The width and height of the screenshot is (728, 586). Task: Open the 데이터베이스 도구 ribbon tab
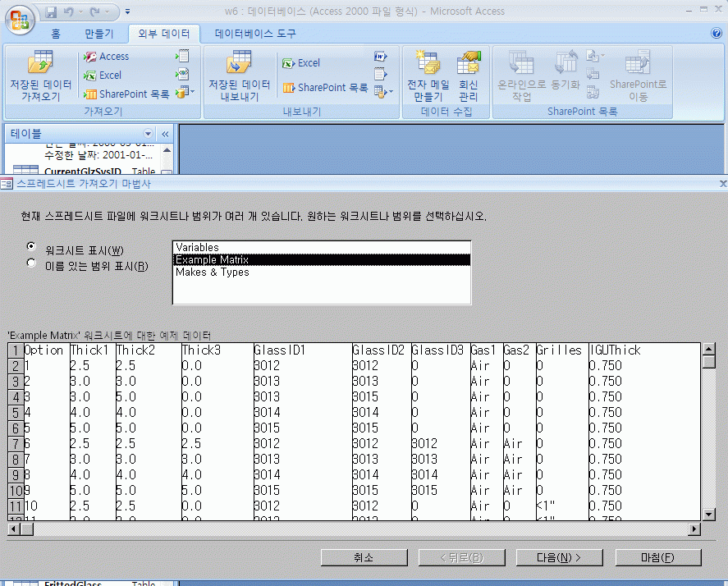255,34
